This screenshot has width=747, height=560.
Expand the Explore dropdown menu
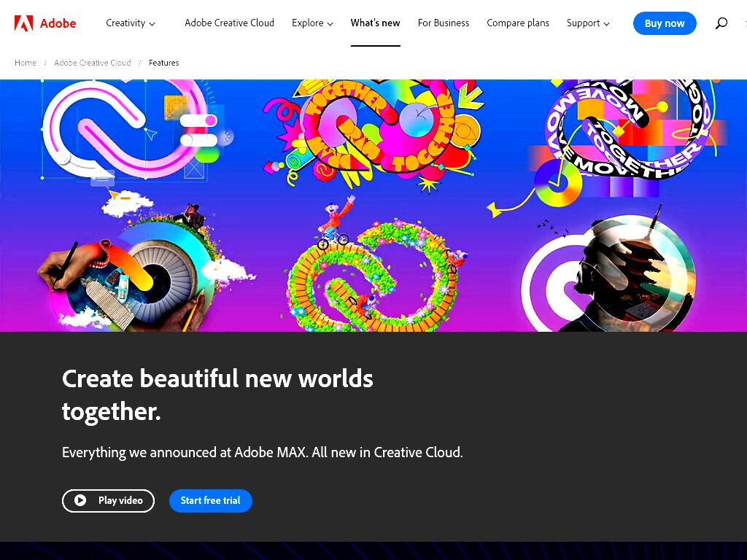click(312, 23)
